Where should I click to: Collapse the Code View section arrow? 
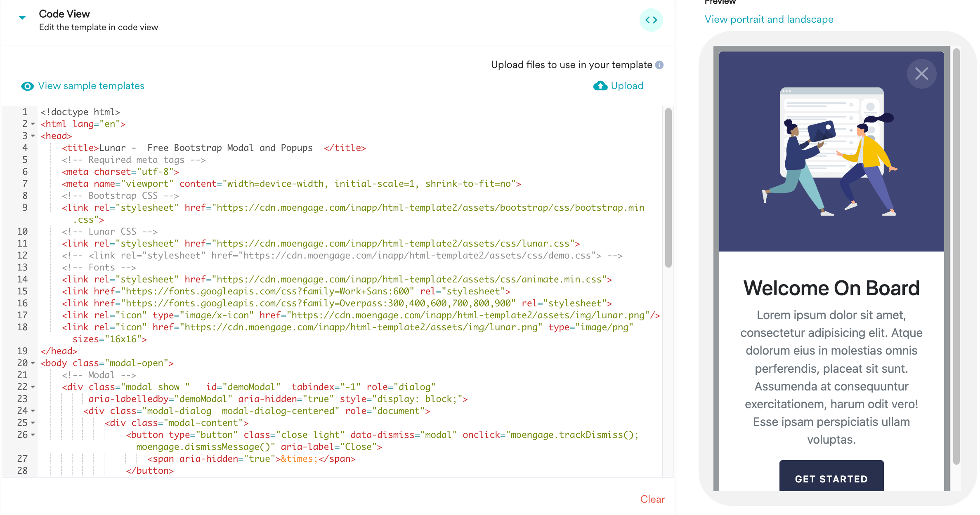point(22,17)
